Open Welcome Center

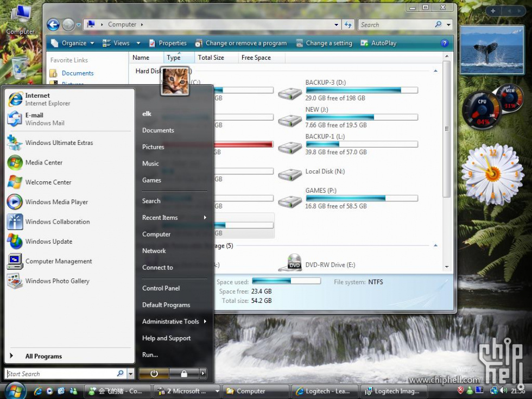click(x=69, y=182)
